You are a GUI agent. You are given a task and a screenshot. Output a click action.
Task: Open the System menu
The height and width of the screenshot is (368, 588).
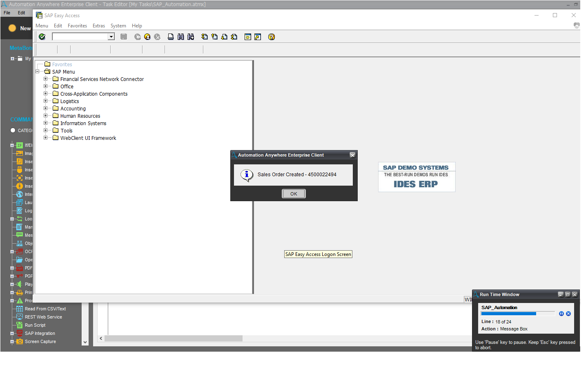(x=118, y=26)
